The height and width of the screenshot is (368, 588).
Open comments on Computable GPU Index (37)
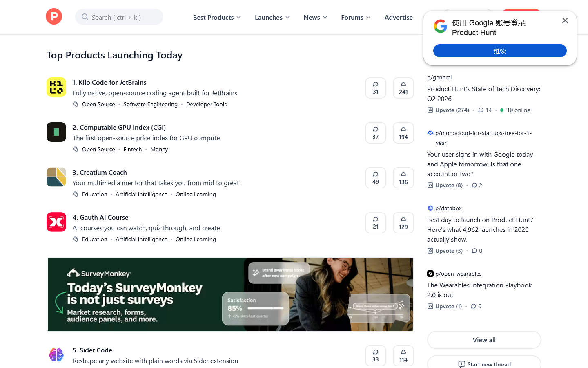point(376,133)
